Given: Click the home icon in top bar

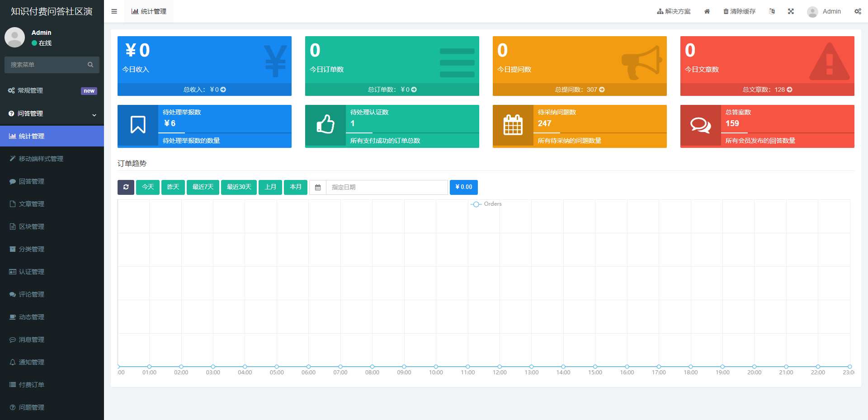Looking at the screenshot, I should 707,11.
